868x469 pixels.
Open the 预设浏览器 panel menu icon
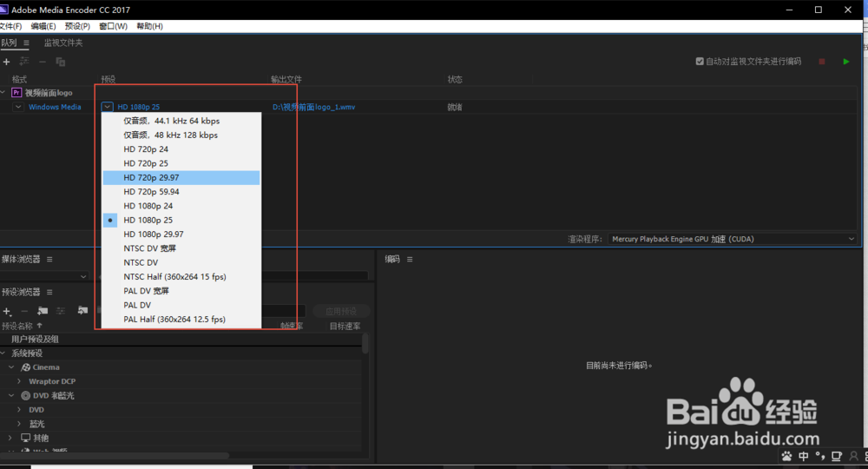pos(49,292)
